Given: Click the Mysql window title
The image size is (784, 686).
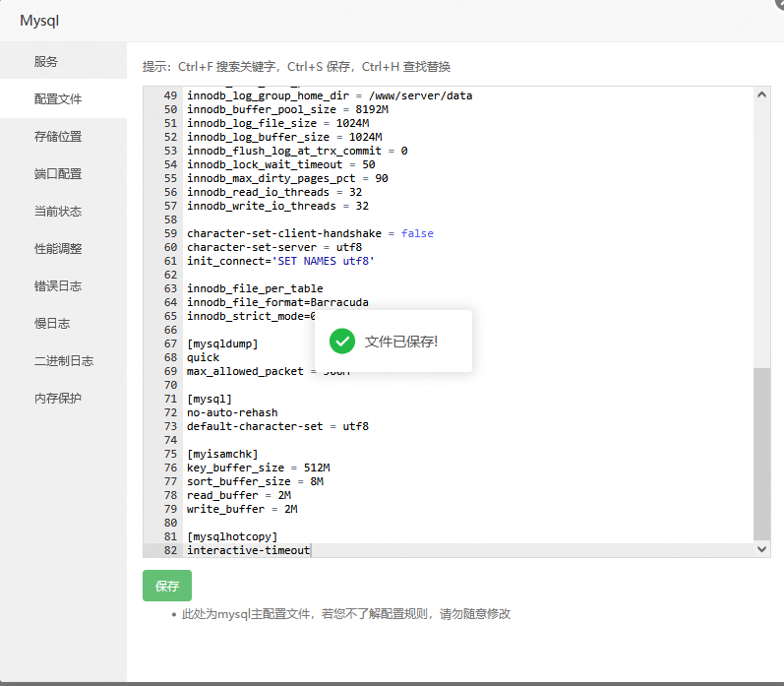Looking at the screenshot, I should 39,21.
